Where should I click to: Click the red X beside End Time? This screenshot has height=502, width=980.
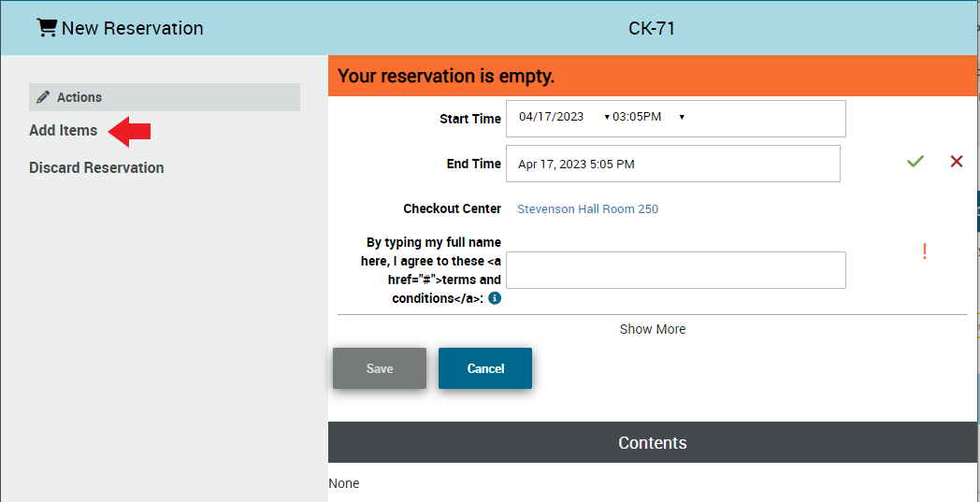pyautogui.click(x=956, y=162)
